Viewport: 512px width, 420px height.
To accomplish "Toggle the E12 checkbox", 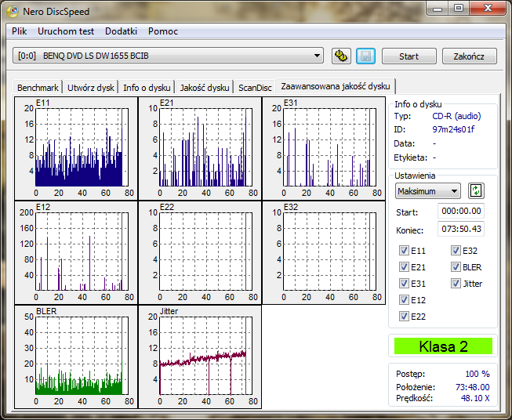I will coord(404,299).
